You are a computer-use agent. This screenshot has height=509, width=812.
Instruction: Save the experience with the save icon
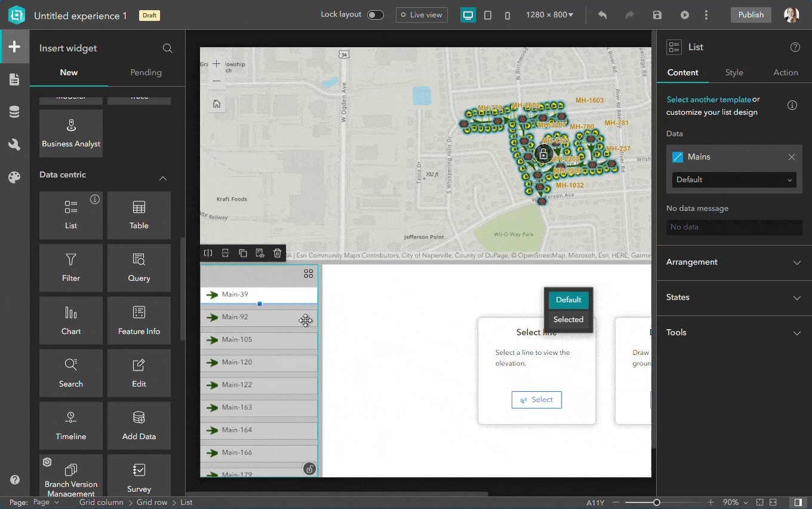tap(657, 15)
